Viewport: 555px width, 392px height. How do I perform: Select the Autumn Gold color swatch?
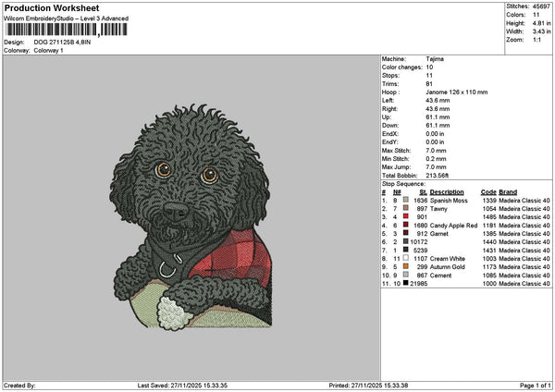406,267
